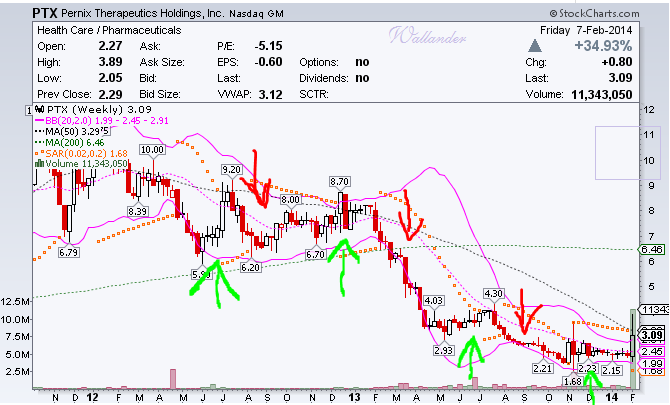This screenshot has width=670, height=405.
Task: Click the legend Volume 11,343,050 entry
Action: (x=81, y=164)
